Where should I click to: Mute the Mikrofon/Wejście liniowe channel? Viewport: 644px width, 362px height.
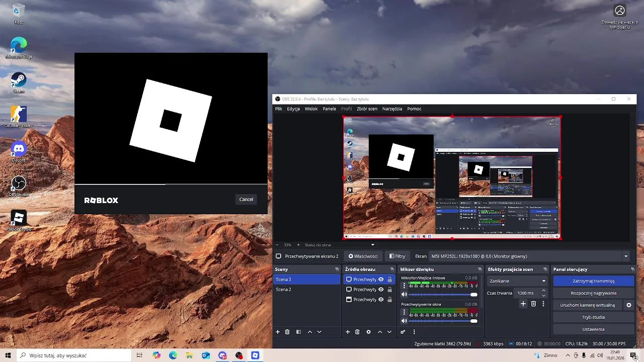coord(404,294)
